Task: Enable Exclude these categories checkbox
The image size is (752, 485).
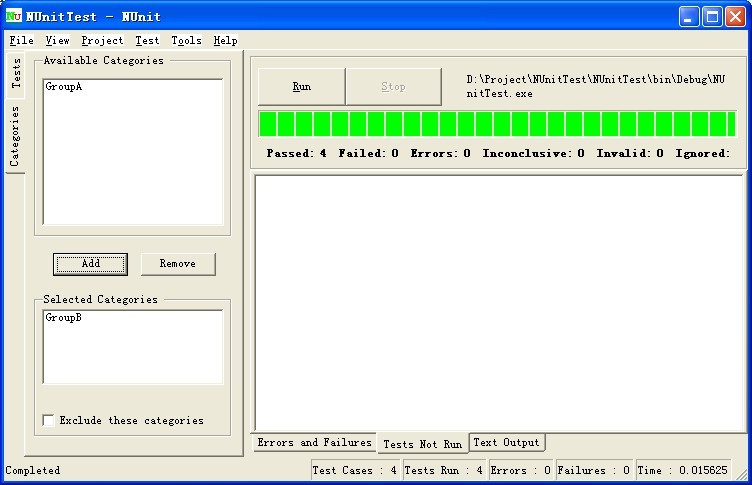Action: point(48,421)
